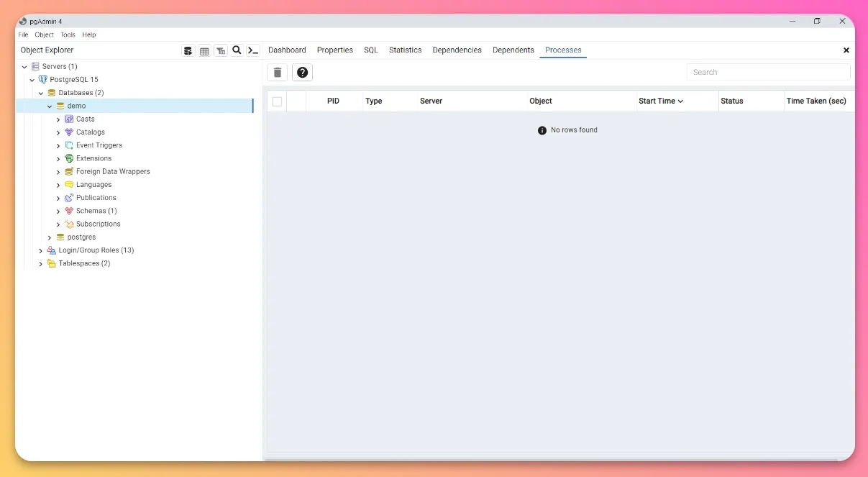
Task: Click the Extensions node icon
Action: (x=69, y=158)
